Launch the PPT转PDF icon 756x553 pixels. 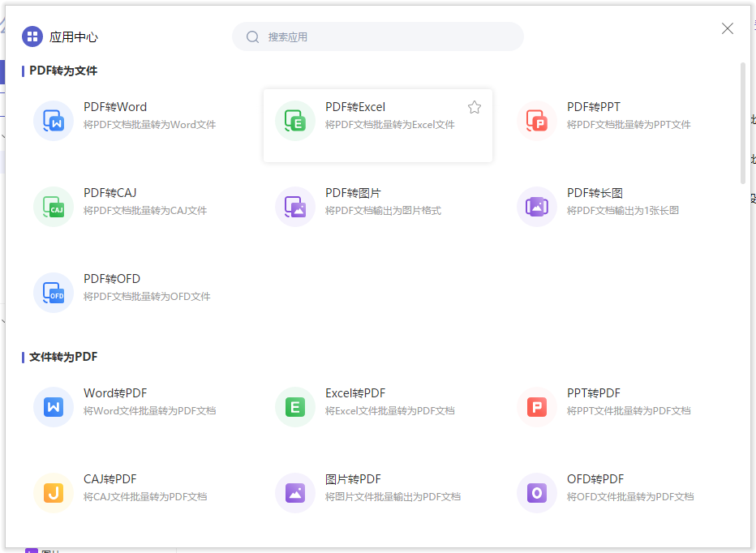pos(537,407)
